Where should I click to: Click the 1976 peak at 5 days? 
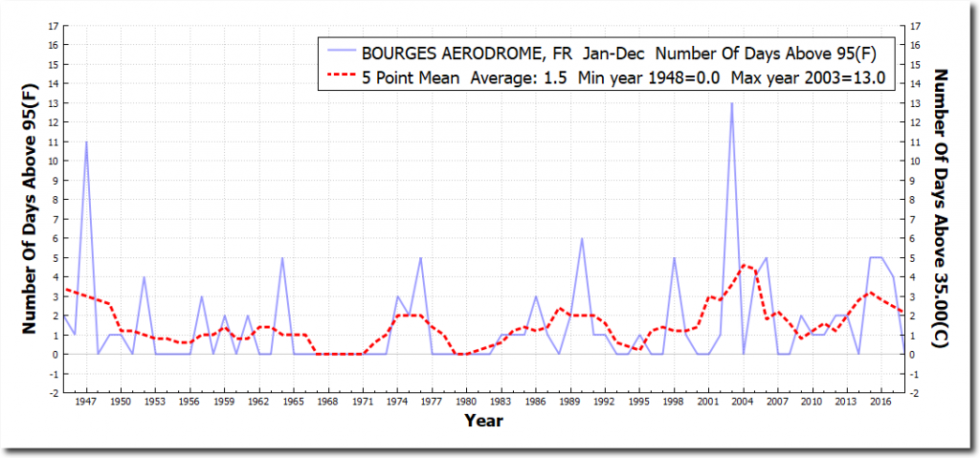(x=420, y=257)
